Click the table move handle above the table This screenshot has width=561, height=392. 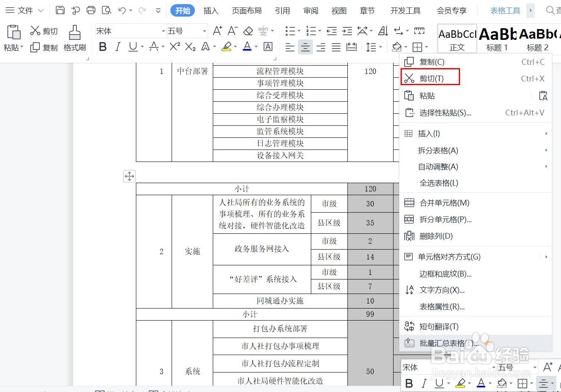point(129,176)
